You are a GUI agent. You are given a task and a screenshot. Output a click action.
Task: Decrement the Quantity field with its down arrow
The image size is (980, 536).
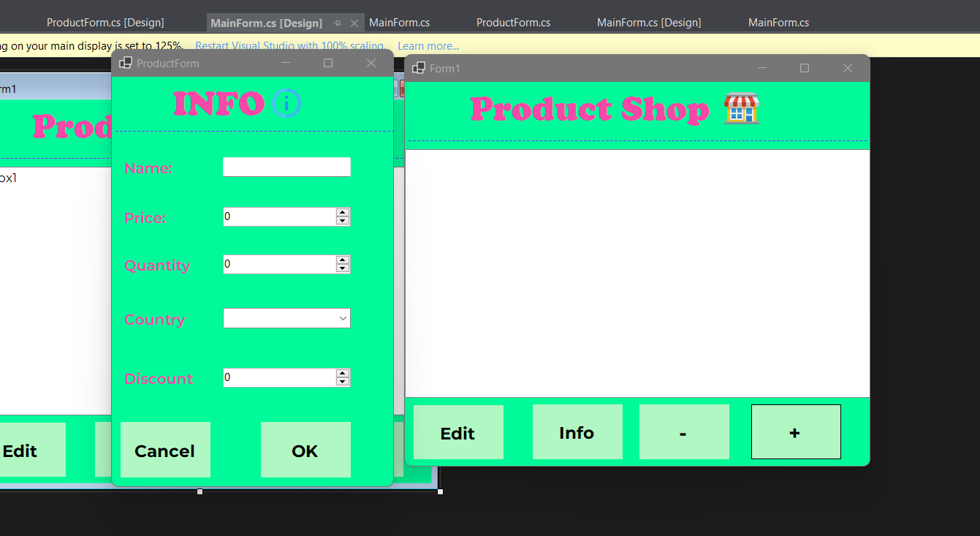click(343, 268)
